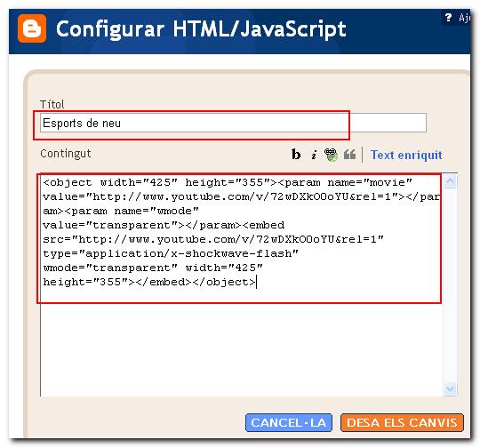This screenshot has height=448, width=480.
Task: Save with the DESA ELS CANVIS button
Action: coord(402,423)
